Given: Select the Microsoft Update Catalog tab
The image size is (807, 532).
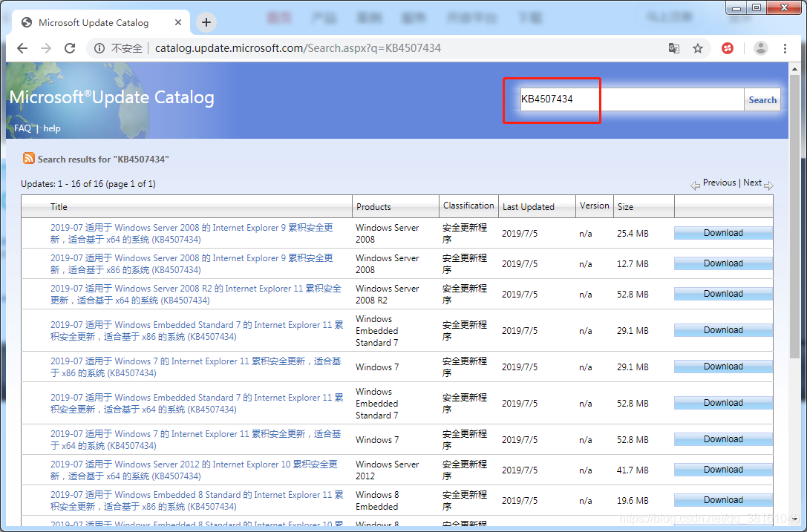Looking at the screenshot, I should coord(100,22).
